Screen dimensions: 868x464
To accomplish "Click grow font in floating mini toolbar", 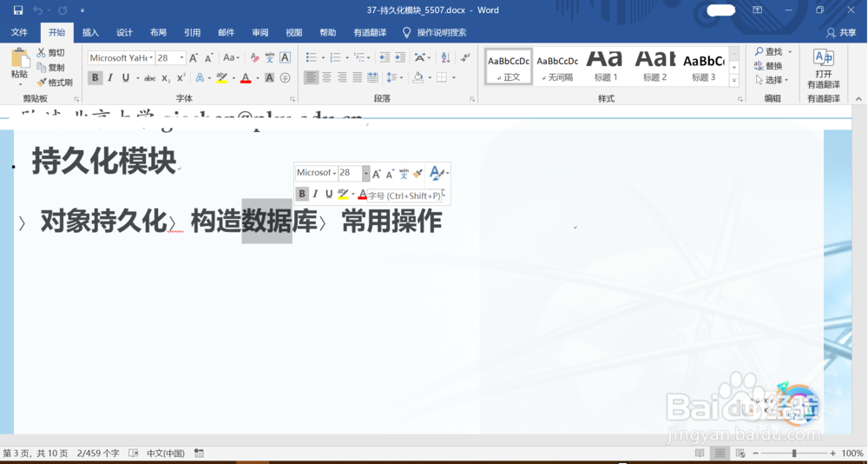I will tap(377, 174).
